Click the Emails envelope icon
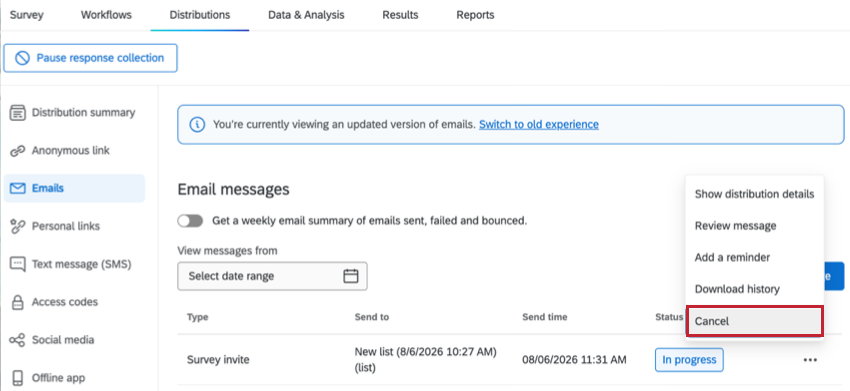 point(18,188)
